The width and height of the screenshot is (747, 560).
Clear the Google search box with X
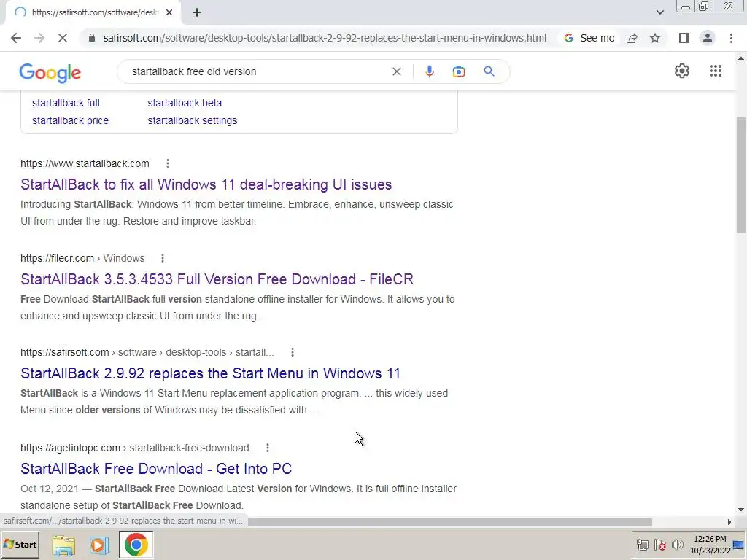[x=396, y=71]
